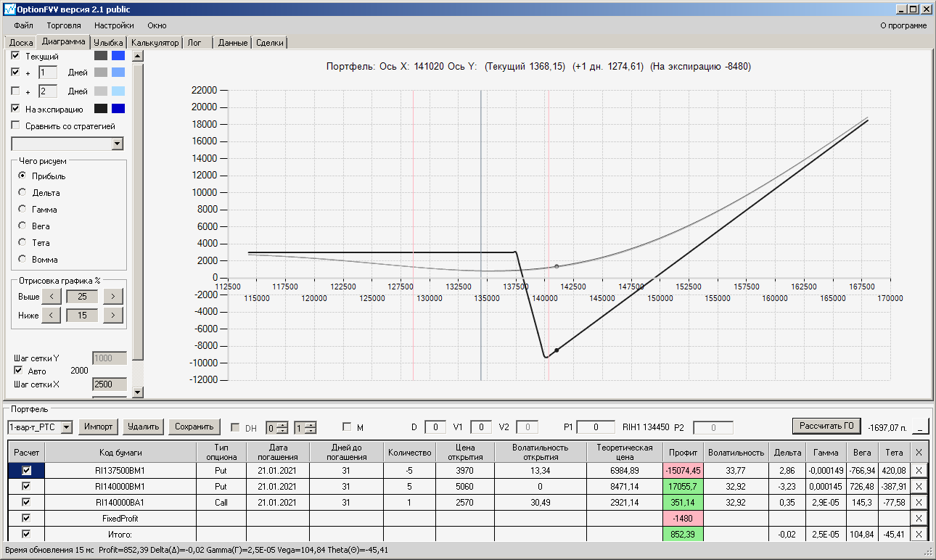Switch to the Сделки tab
This screenshot has height=560, width=936.
(x=270, y=43)
